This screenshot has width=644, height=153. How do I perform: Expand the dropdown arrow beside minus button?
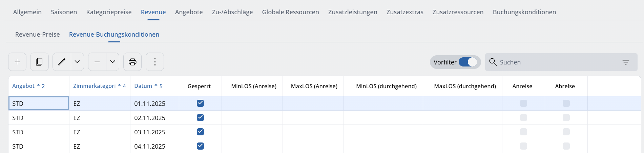(x=113, y=62)
